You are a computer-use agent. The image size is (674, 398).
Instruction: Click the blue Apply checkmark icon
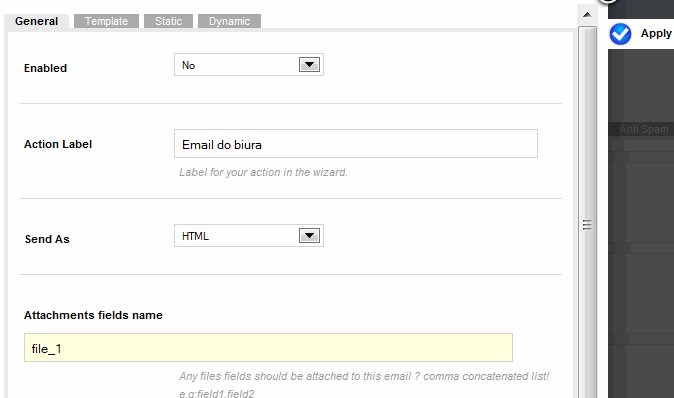[620, 34]
